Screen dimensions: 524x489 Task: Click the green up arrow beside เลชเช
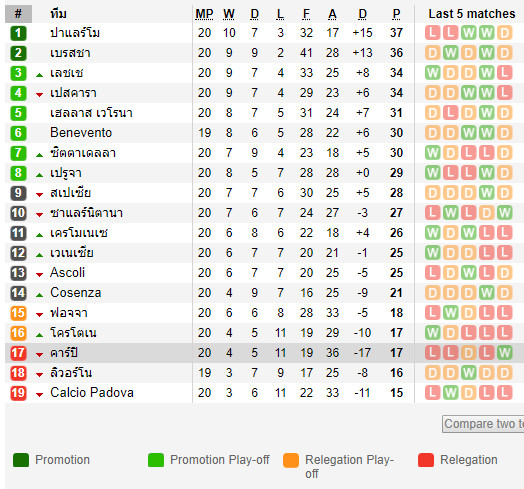pos(39,75)
